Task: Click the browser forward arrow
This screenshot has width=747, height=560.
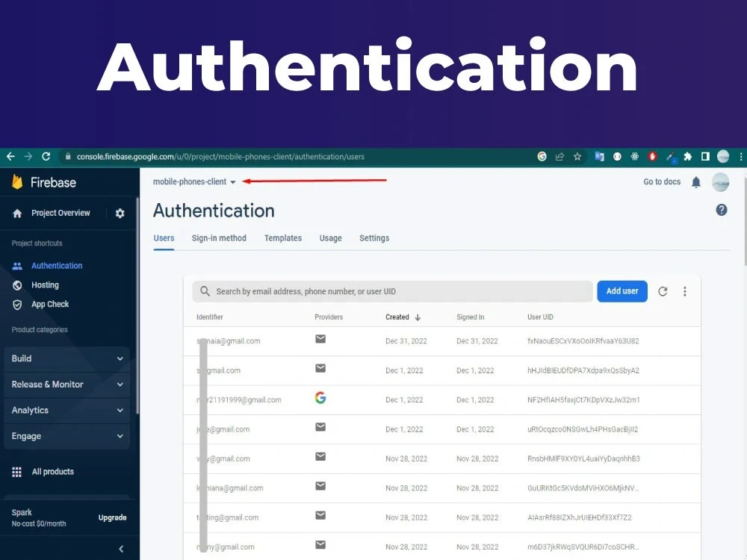Action: [28, 157]
